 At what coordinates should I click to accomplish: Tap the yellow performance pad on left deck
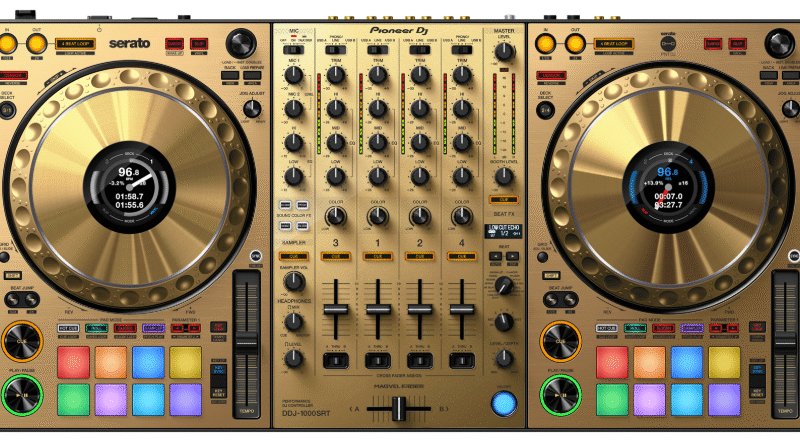click(x=185, y=362)
